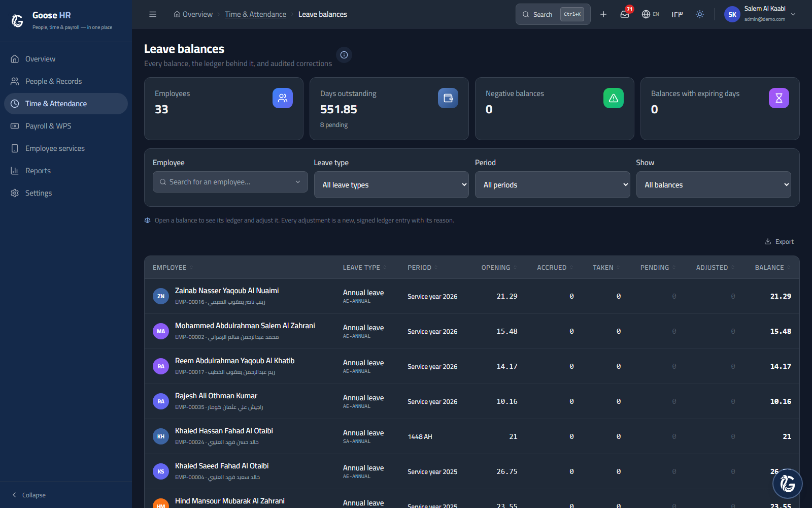
Task: Expand the user account menu chevron
Action: pos(793,14)
